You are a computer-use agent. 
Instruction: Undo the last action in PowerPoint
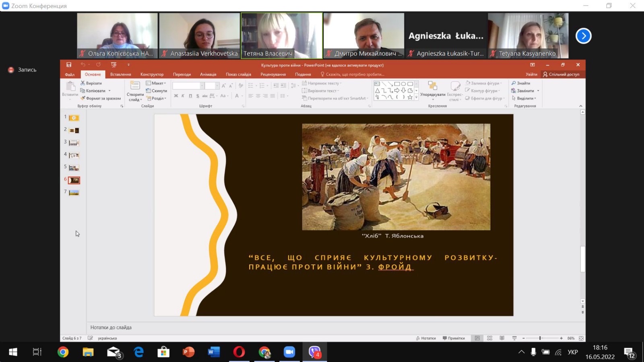(83, 65)
